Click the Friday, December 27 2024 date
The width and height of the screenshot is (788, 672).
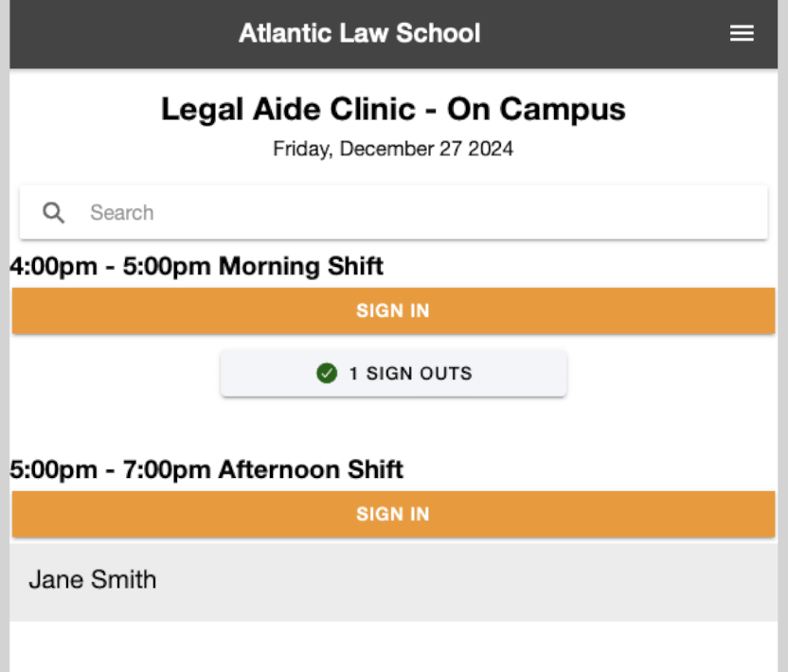click(393, 150)
